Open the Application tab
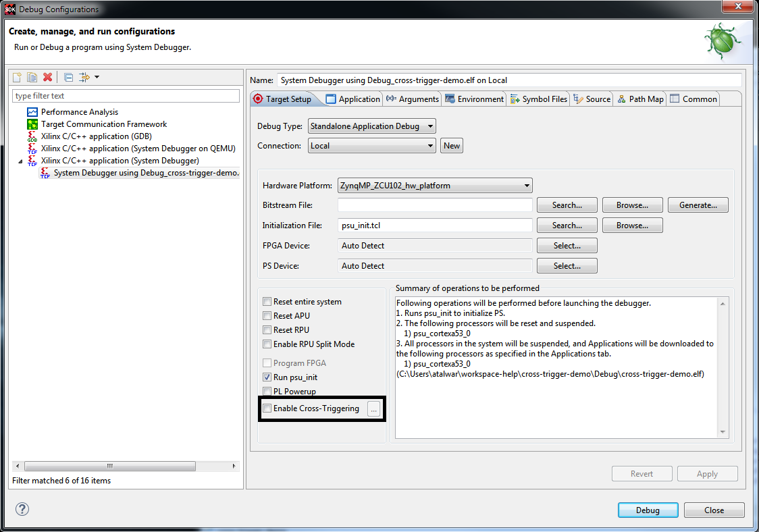Viewport: 759px width, 532px height. 353,99
